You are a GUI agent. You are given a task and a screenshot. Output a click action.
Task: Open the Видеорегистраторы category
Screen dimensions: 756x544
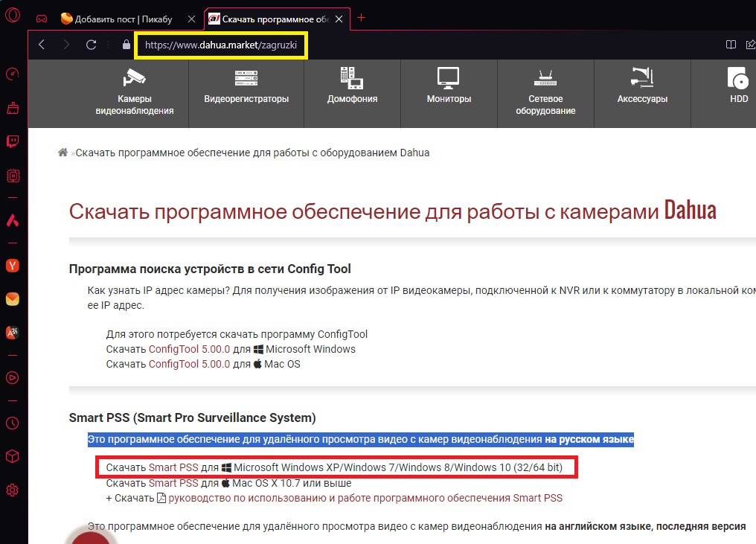(246, 92)
